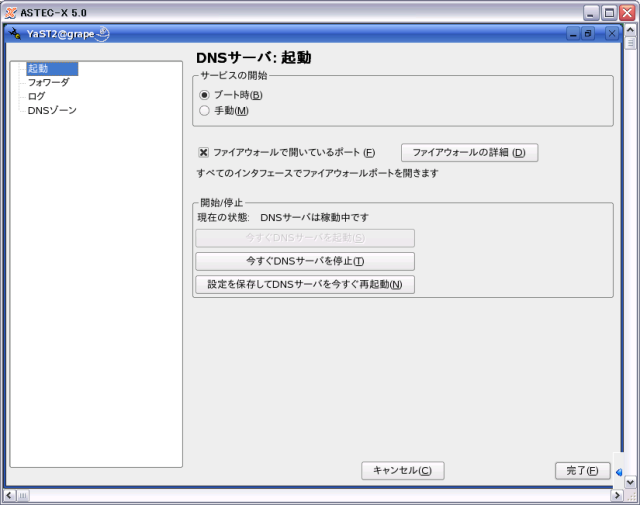This screenshot has height=505, width=640.
Task: Minimize the inner YaST2@grape window
Action: (574, 34)
